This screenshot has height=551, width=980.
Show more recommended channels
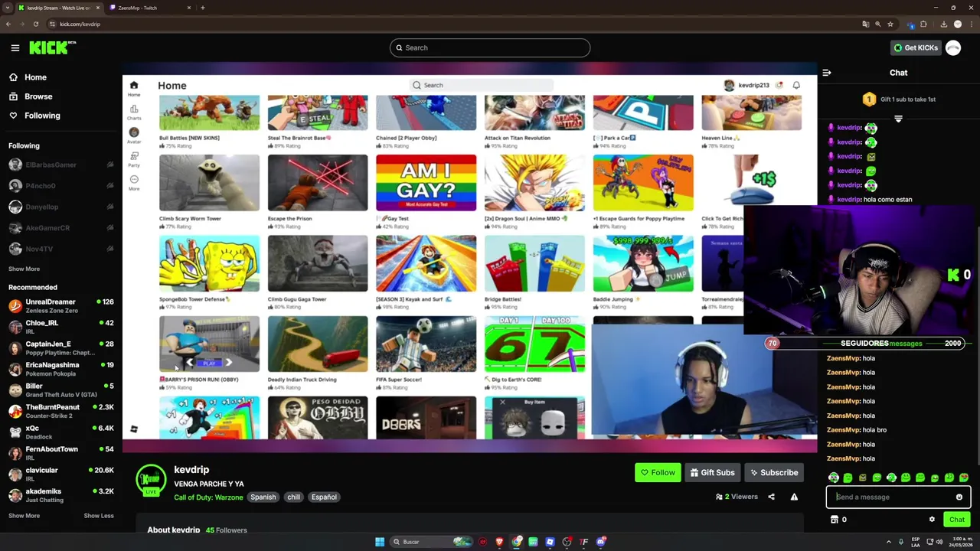click(24, 516)
